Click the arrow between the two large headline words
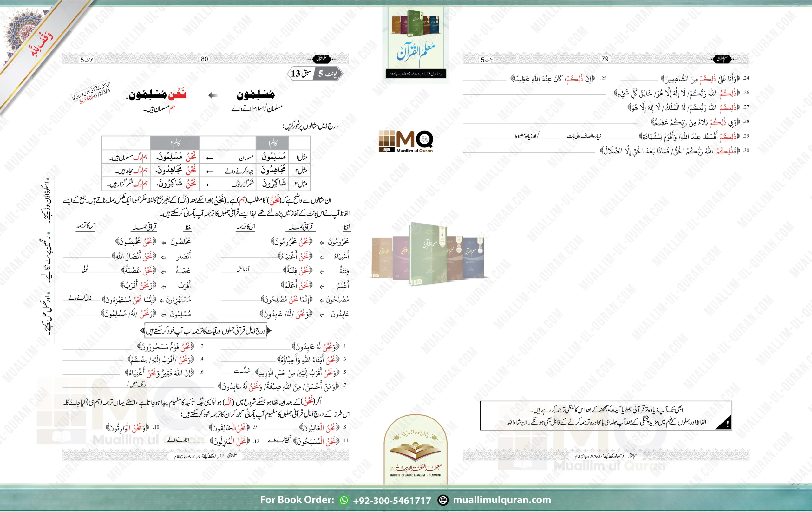This screenshot has height=512, width=812. 213,95
